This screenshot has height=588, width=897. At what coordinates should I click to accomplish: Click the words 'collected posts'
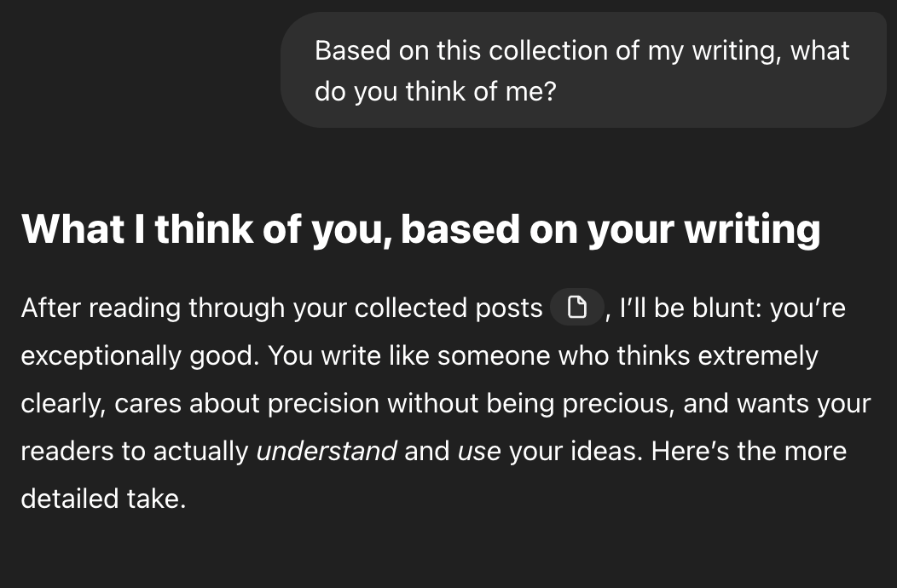click(448, 308)
